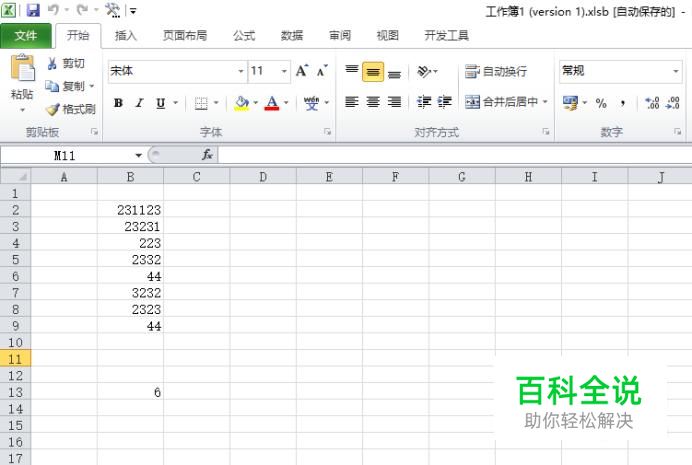The image size is (692, 465).
Task: Click the Undo arrow icon
Action: tap(53, 10)
